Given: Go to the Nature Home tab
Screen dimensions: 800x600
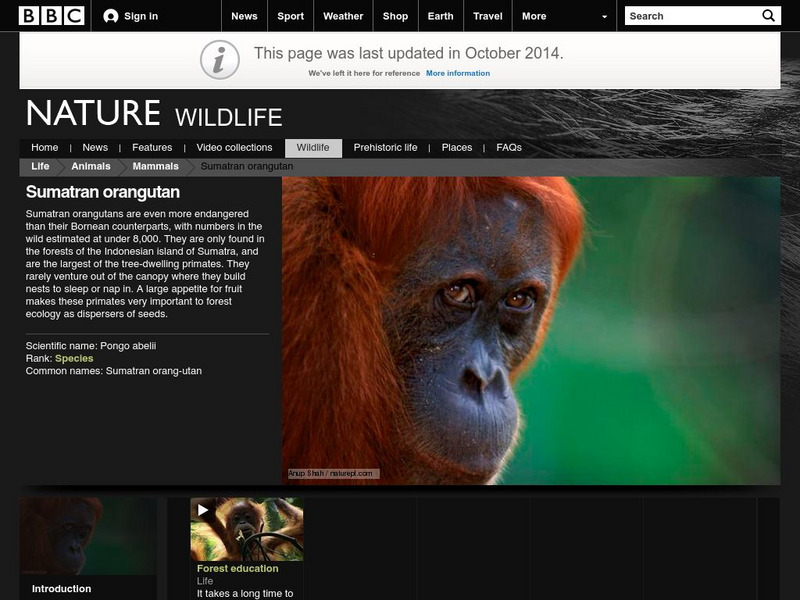Looking at the screenshot, I should tap(44, 147).
